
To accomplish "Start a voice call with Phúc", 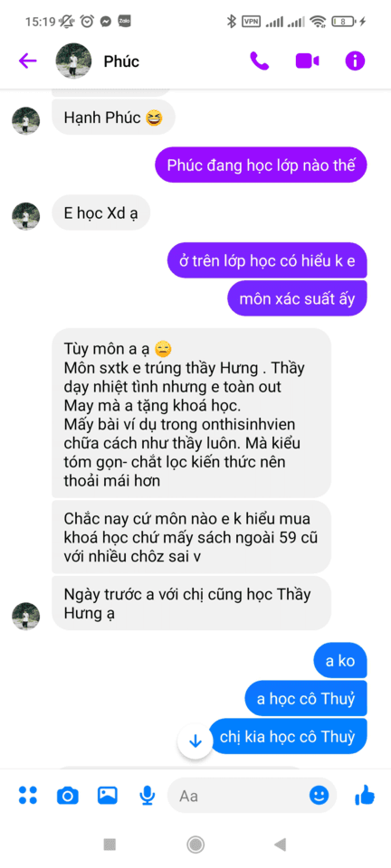I will click(259, 61).
